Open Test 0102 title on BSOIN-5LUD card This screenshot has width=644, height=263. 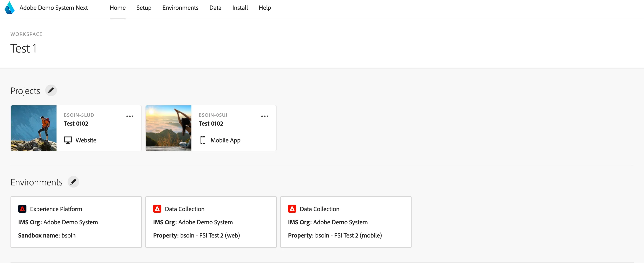[x=76, y=124]
